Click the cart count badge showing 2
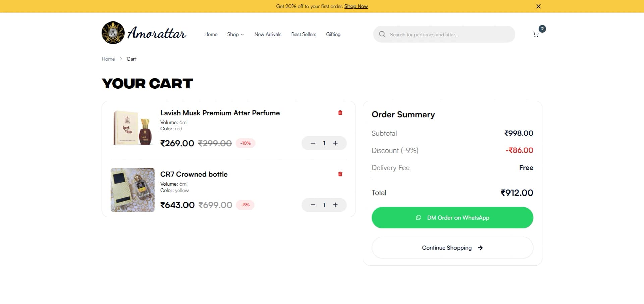This screenshot has height=304, width=644. [x=542, y=29]
